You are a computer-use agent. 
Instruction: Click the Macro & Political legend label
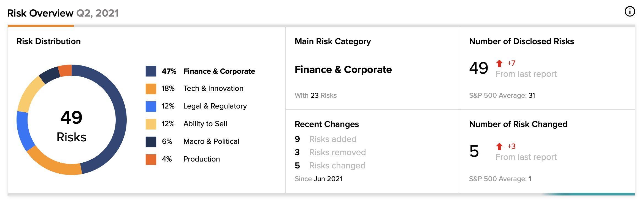(x=211, y=141)
